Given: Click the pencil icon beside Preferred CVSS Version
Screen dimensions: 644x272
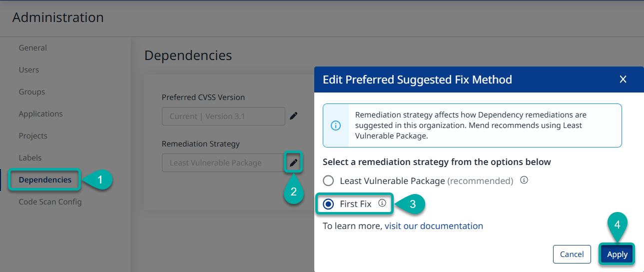Looking at the screenshot, I should tap(294, 116).
